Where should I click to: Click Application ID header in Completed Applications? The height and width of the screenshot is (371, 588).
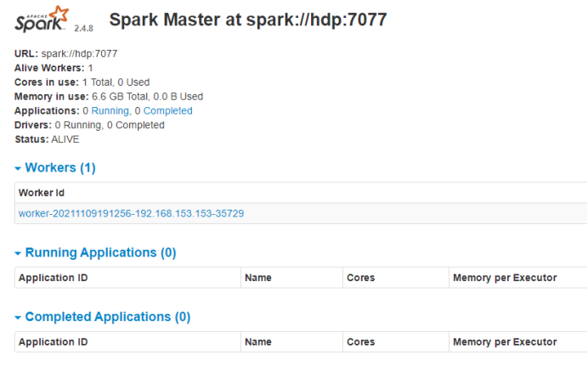(54, 342)
